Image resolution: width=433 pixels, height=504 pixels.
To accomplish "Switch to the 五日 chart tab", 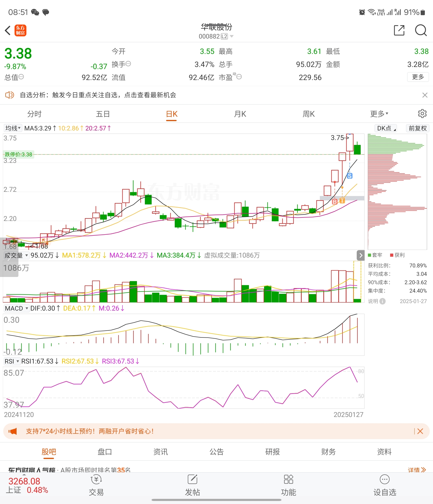I will 103,114.
